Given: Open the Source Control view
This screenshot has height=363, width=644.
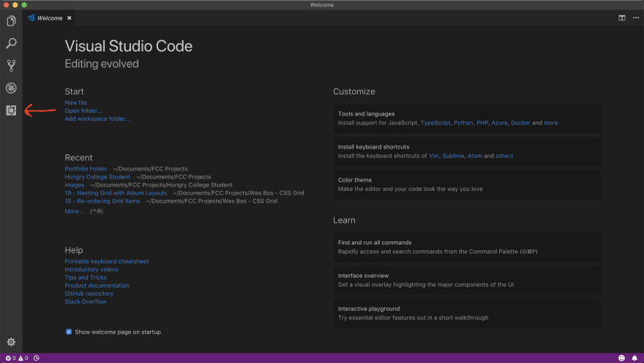Looking at the screenshot, I should tap(11, 65).
